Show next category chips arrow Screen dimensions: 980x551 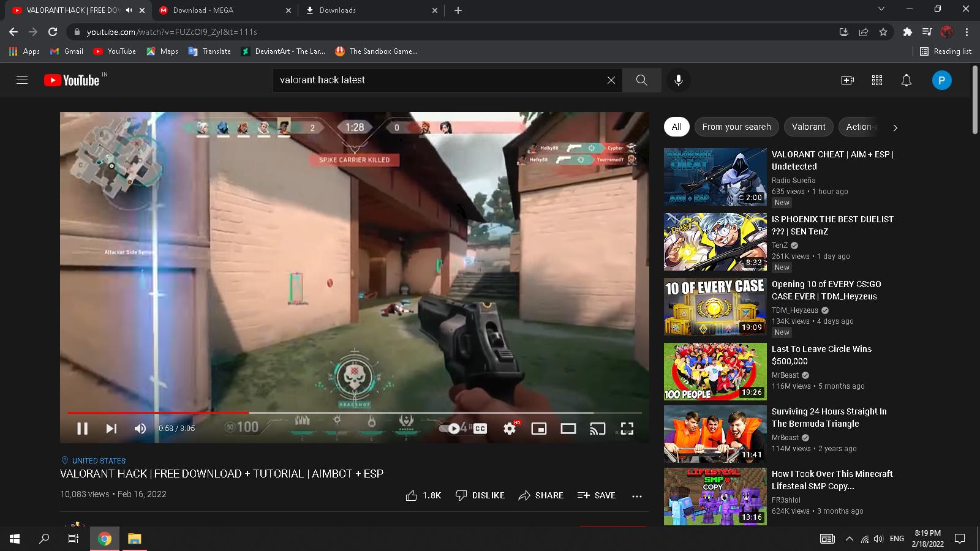(x=895, y=127)
